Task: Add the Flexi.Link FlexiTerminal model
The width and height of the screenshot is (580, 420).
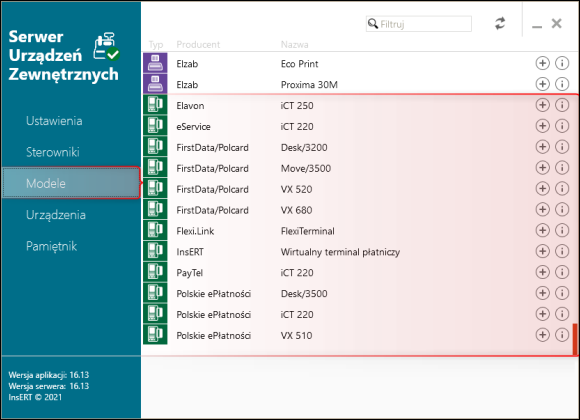Action: coord(542,231)
